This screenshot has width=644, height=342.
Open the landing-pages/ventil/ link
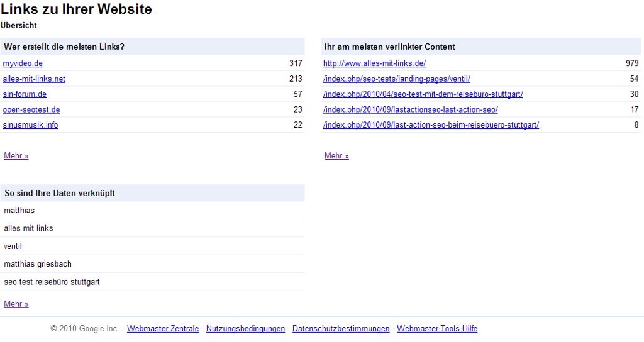pyautogui.click(x=397, y=79)
